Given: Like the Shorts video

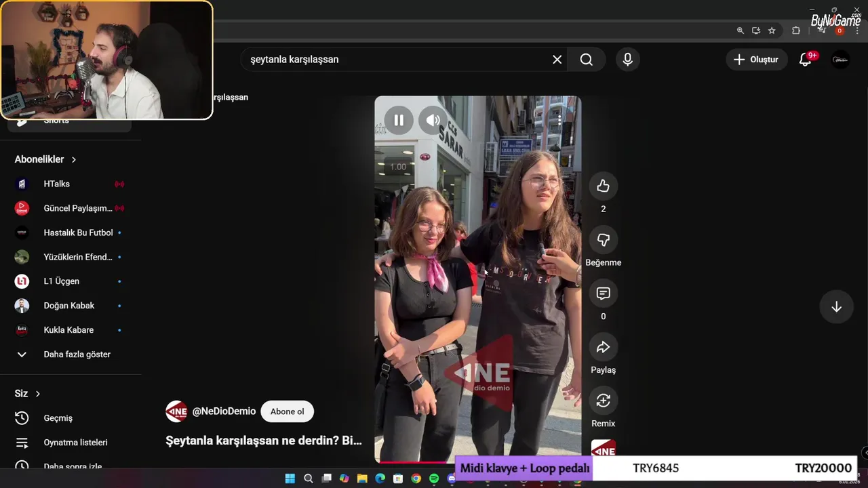Looking at the screenshot, I should point(603,186).
